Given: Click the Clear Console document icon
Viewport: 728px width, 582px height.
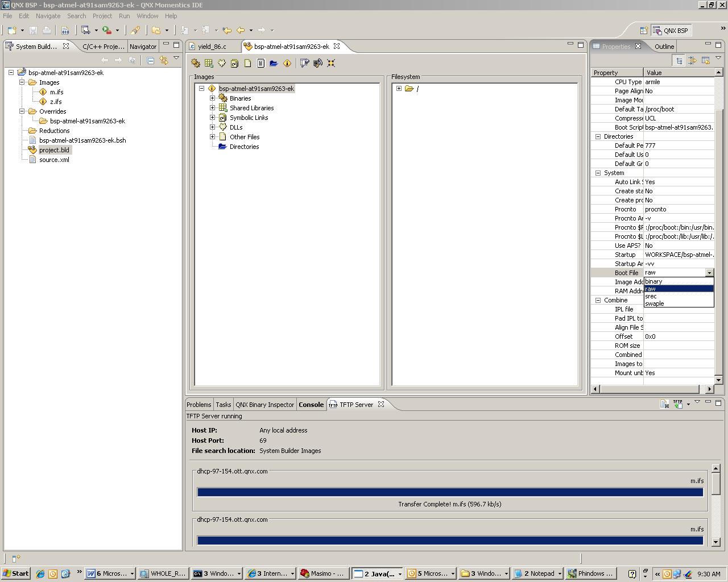Looking at the screenshot, I should [664, 404].
